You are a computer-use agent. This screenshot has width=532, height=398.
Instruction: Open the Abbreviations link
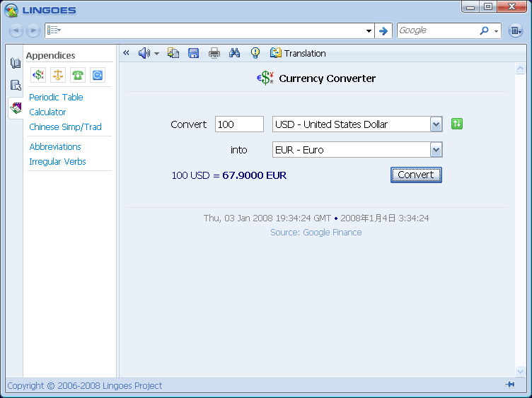pos(55,147)
